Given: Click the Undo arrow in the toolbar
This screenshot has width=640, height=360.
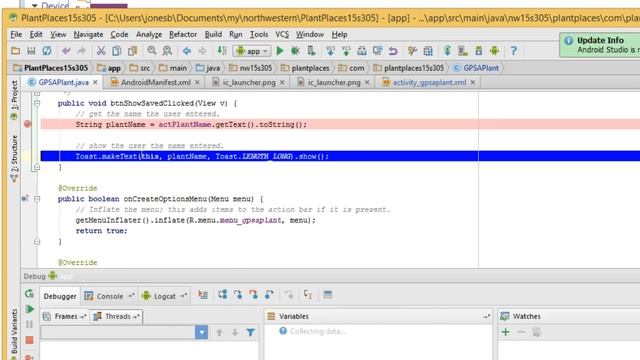Looking at the screenshot, I should coord(66,51).
